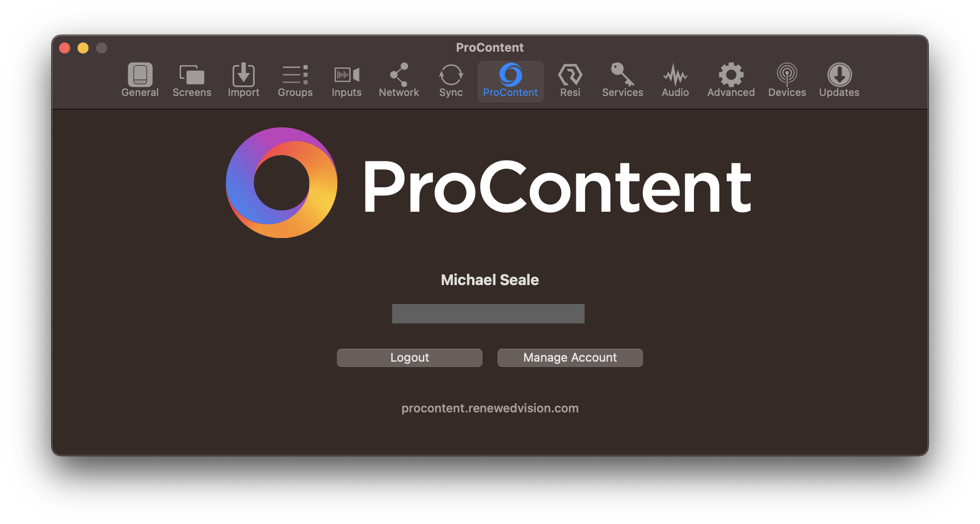Screen dimensions: 980x524
Task: Open the procontent.renewedvision.com link
Action: (490, 408)
